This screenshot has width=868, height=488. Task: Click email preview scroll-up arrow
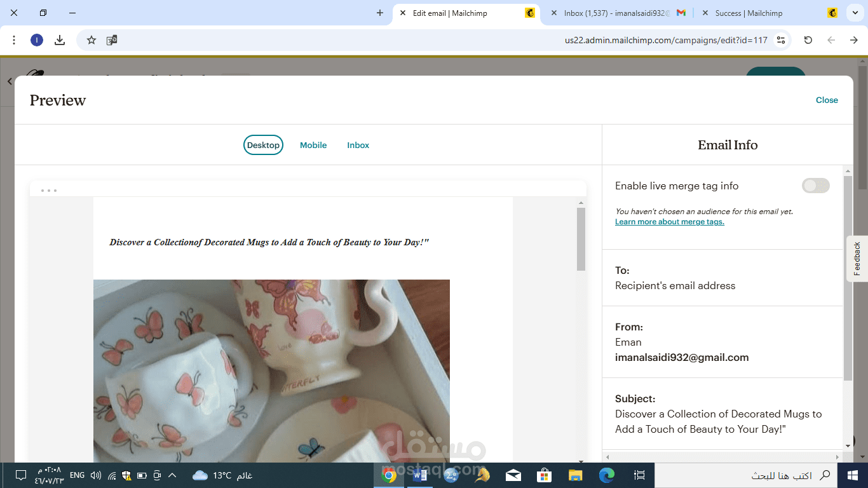[581, 202]
